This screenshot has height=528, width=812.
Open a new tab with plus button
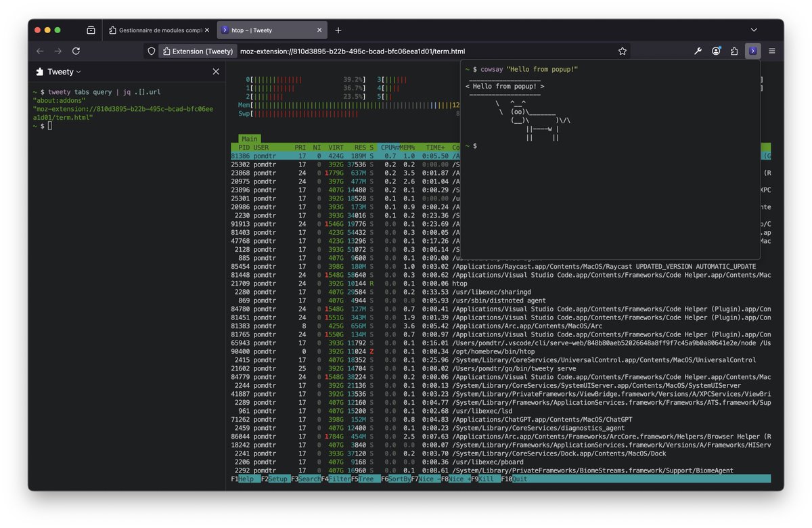(x=338, y=30)
